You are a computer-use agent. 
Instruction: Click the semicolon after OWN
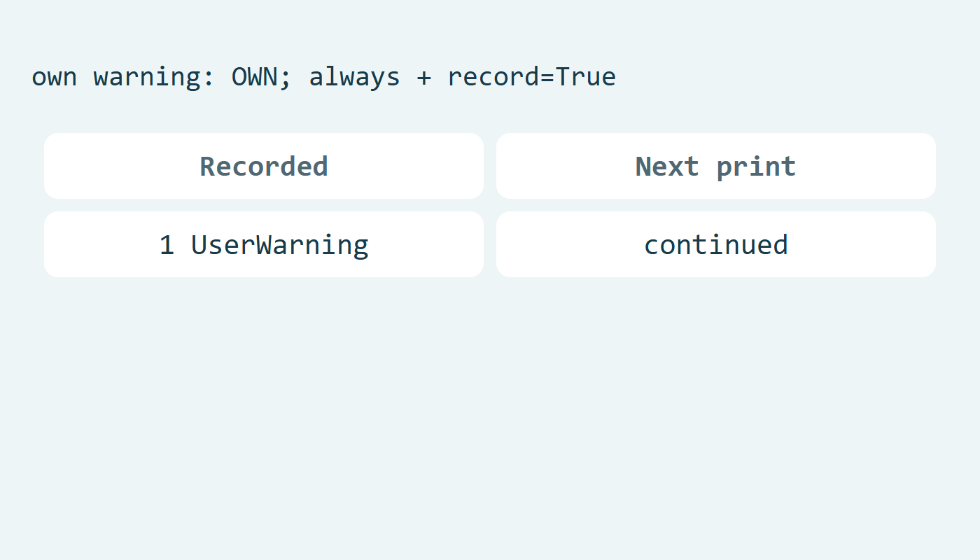click(x=285, y=78)
